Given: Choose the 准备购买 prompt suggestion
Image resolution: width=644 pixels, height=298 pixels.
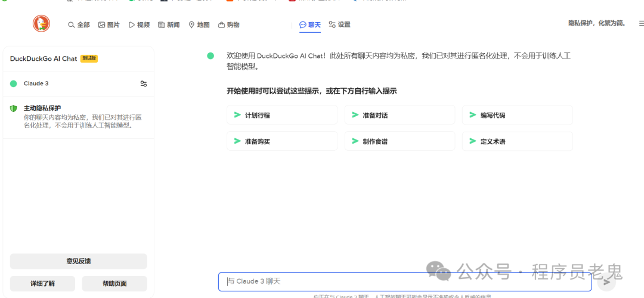Looking at the screenshot, I should coord(282,141).
